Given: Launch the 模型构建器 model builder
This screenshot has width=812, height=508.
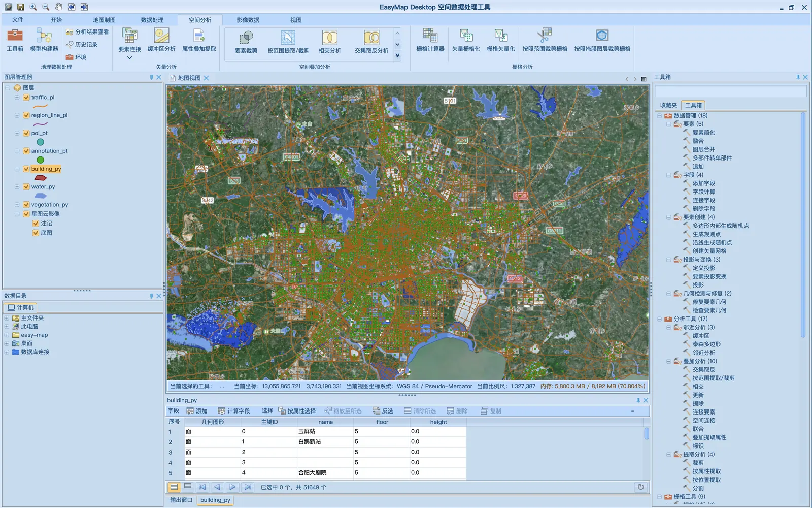Looking at the screenshot, I should [x=44, y=41].
